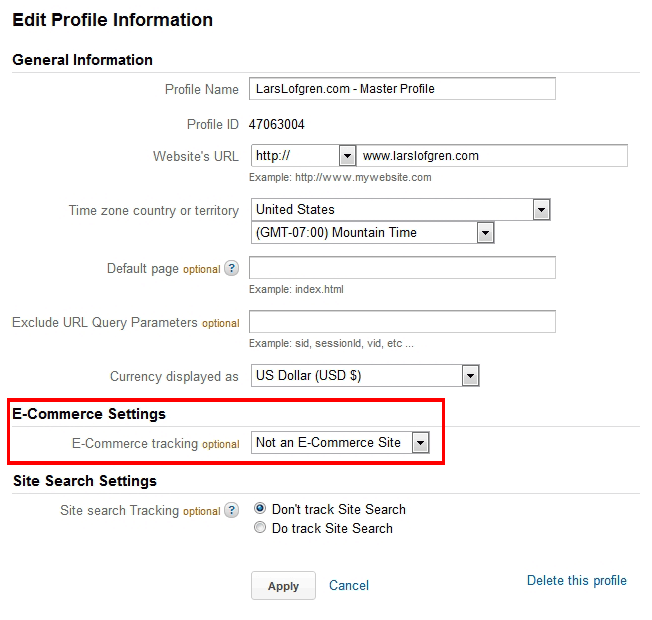Viewport: 652px width, 620px height.
Task: Click the Profile Name text field
Action: [x=402, y=89]
